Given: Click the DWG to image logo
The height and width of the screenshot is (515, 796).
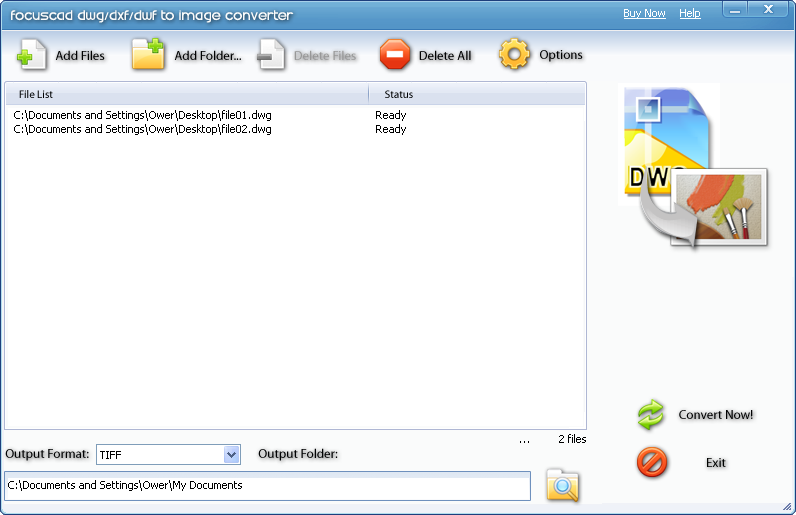Looking at the screenshot, I should [x=693, y=167].
